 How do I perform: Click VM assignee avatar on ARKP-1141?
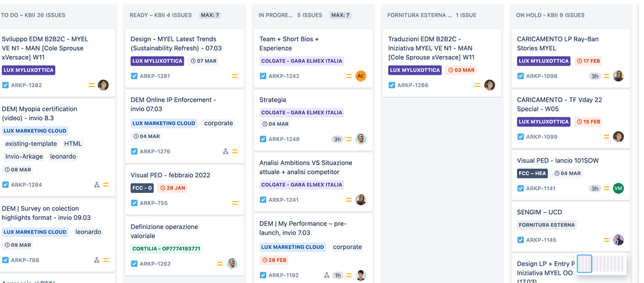[618, 188]
